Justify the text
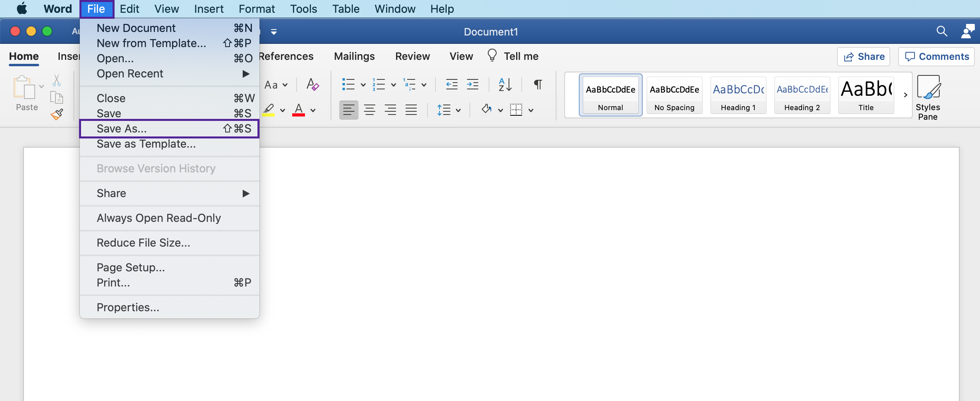This screenshot has width=980, height=401. coord(411,110)
